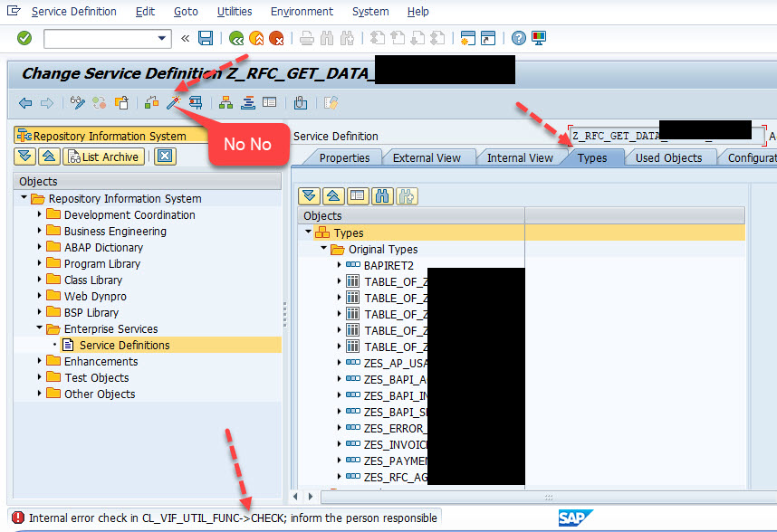Expand the Development Coordination folder
777x532 pixels.
[40, 214]
